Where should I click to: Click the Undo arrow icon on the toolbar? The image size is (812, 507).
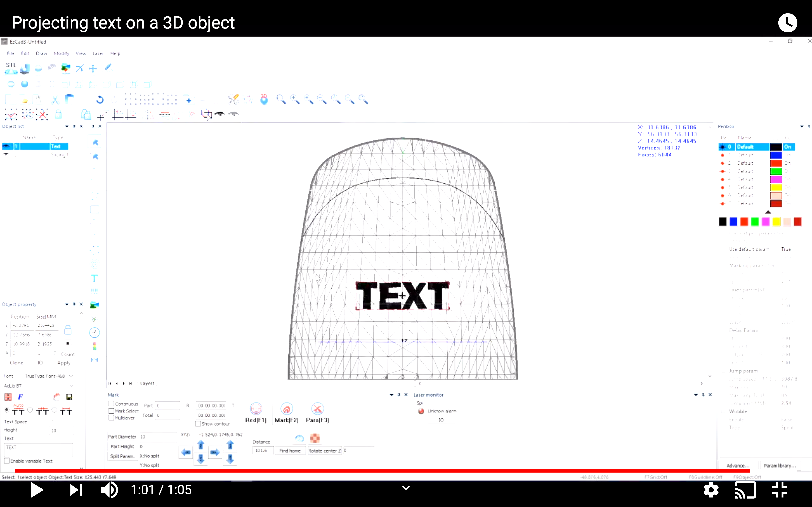[99, 99]
